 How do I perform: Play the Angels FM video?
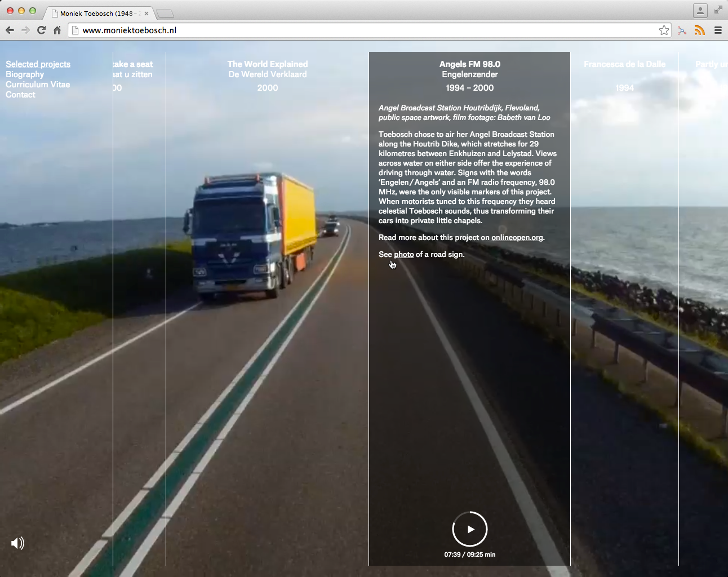tap(470, 529)
